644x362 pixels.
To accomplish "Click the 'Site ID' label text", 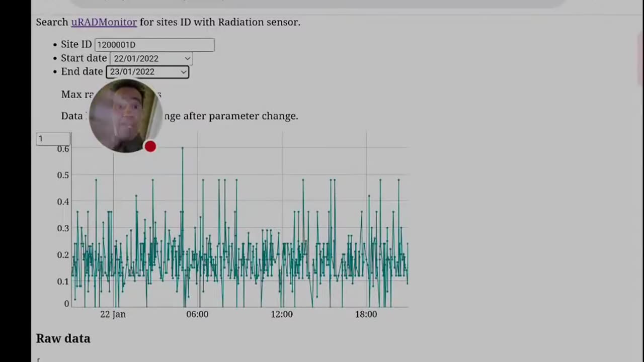I will pos(76,45).
